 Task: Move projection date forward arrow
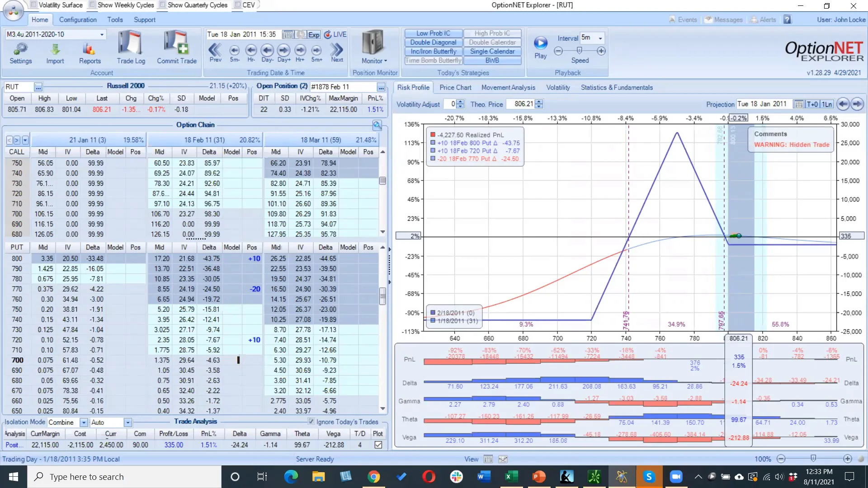click(857, 104)
